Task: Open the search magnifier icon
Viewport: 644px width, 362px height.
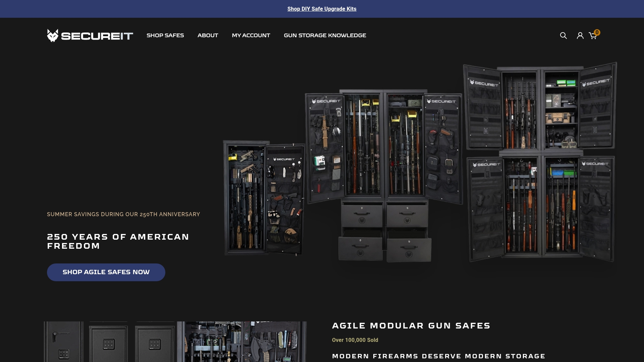Action: click(563, 36)
